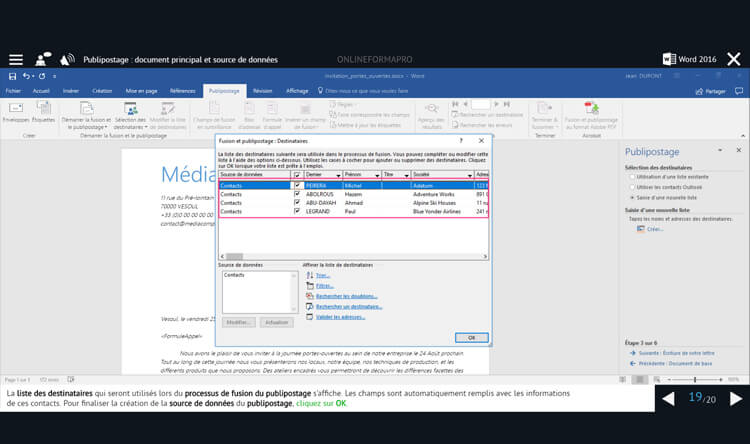Open the Affichage tab
The width and height of the screenshot is (750, 444).
point(297,91)
